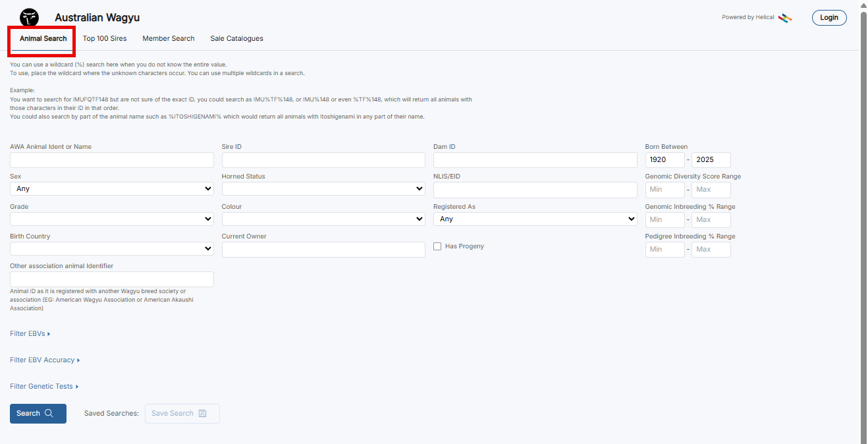Open the Horned Status dropdown

point(323,189)
